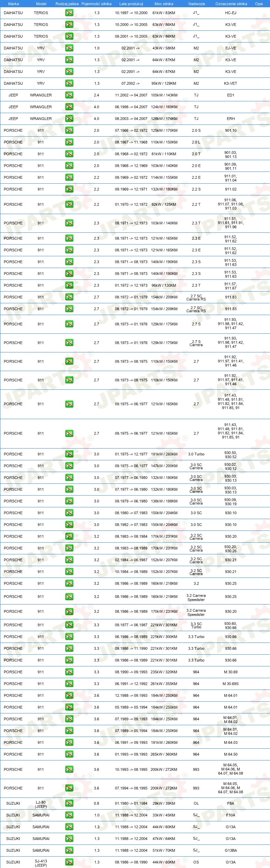Select the 43kW / 58KM power cell
The image size is (270, 868).
click(x=164, y=48)
